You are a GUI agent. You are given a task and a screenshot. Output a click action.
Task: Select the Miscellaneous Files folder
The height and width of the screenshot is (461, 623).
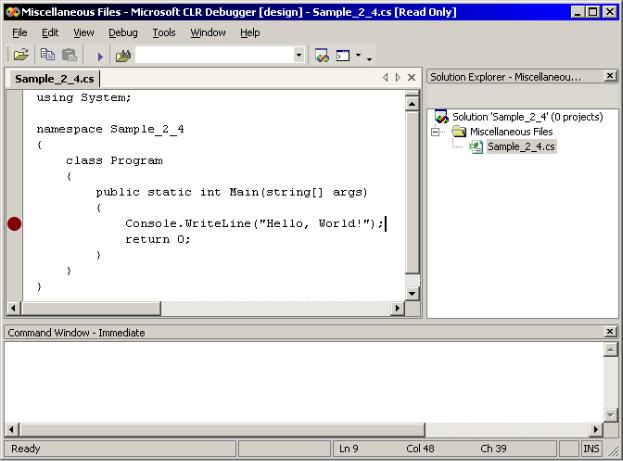coord(511,132)
